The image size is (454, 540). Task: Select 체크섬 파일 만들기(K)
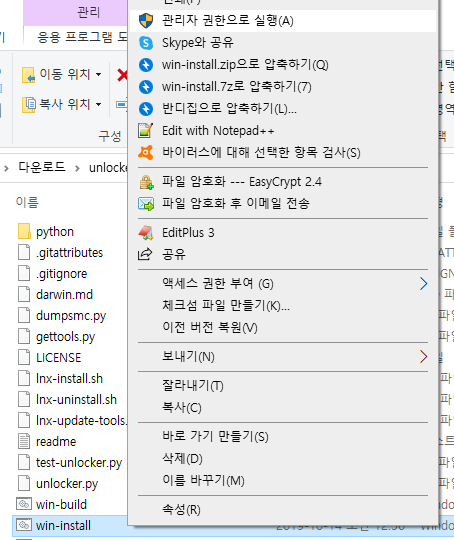click(x=282, y=305)
